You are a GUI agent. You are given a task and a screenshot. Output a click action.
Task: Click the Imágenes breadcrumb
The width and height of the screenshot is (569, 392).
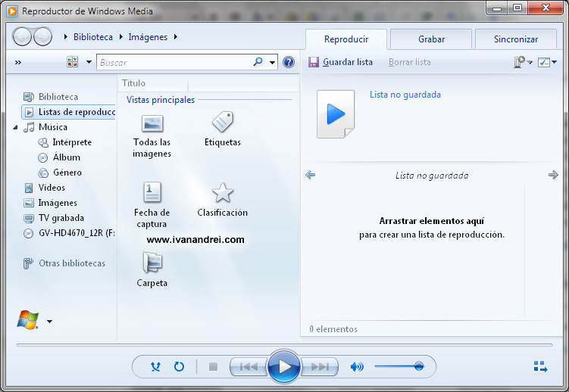click(x=148, y=37)
